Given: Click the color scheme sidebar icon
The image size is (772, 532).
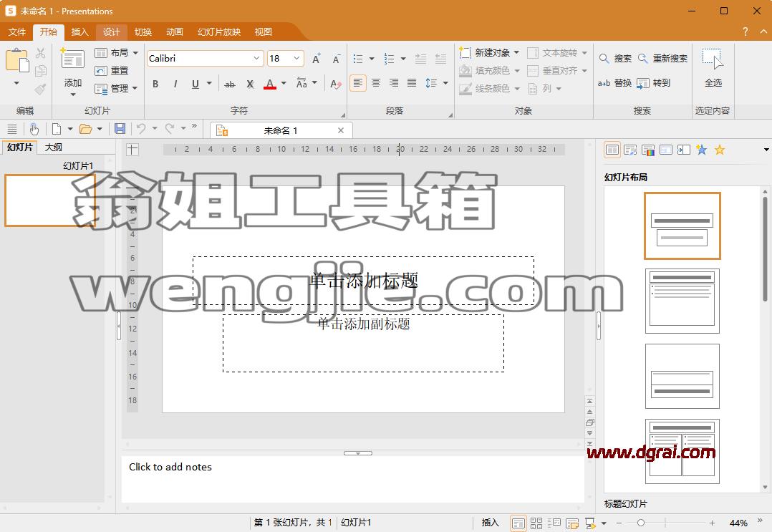Looking at the screenshot, I should click(648, 150).
